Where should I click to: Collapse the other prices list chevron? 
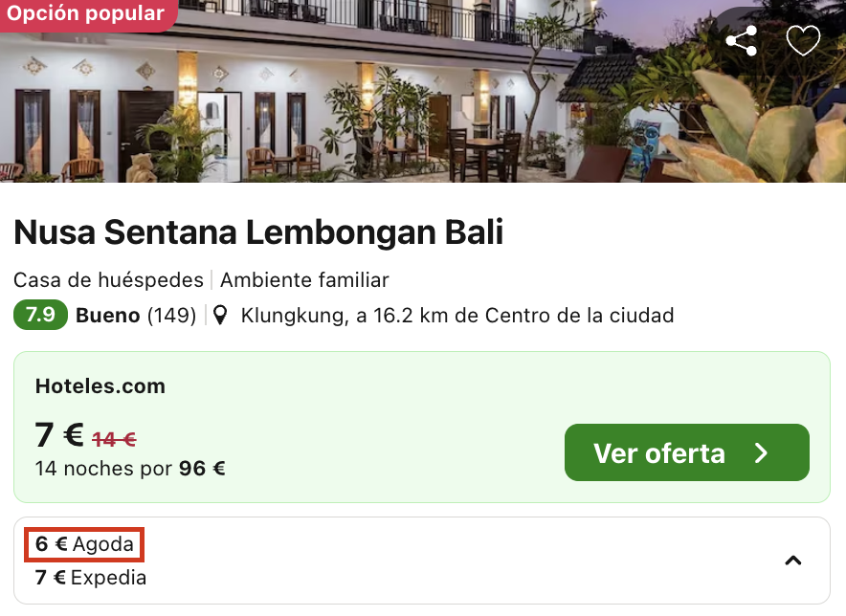click(x=792, y=561)
